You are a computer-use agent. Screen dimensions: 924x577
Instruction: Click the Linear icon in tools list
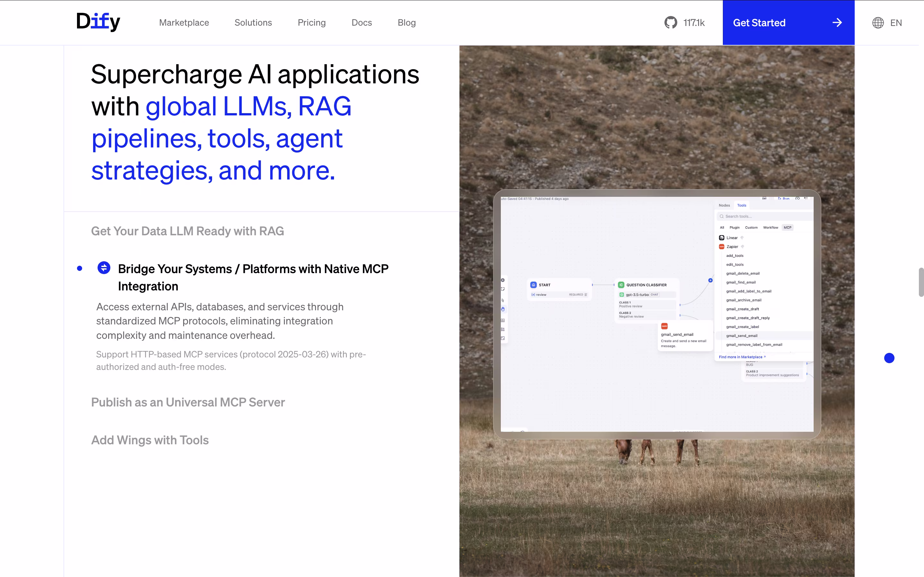coord(722,238)
